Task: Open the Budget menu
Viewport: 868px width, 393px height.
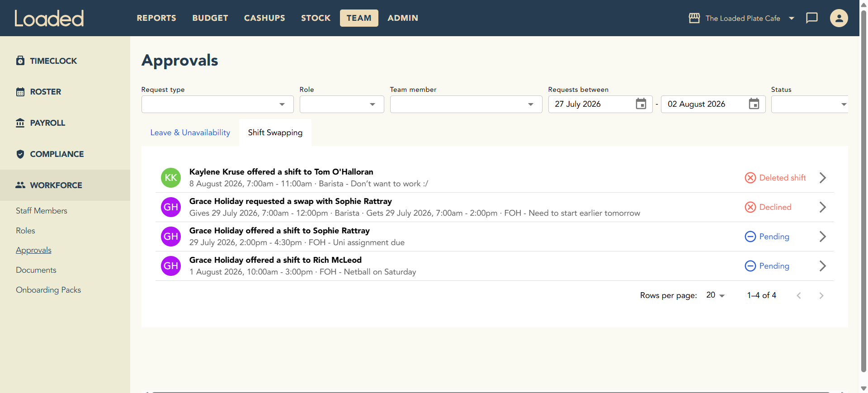Action: (210, 18)
